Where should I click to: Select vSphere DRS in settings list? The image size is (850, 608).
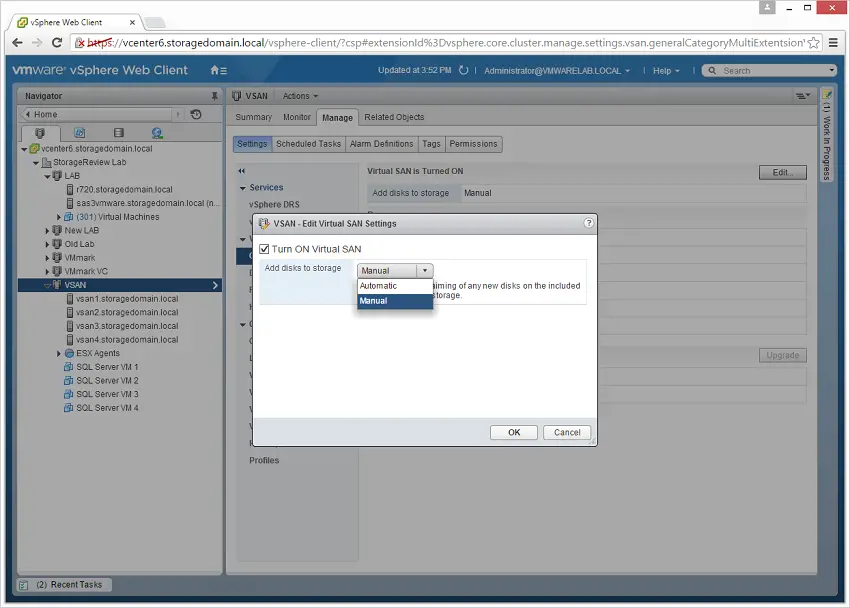274,205
